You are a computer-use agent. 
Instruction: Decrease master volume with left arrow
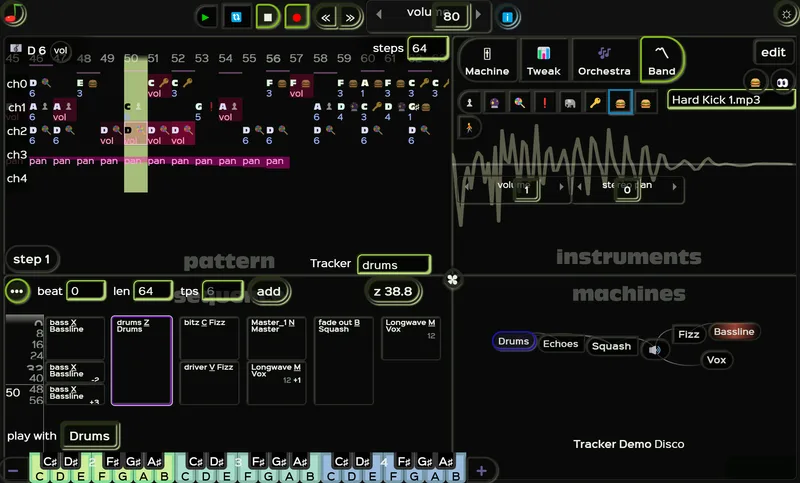(x=379, y=14)
